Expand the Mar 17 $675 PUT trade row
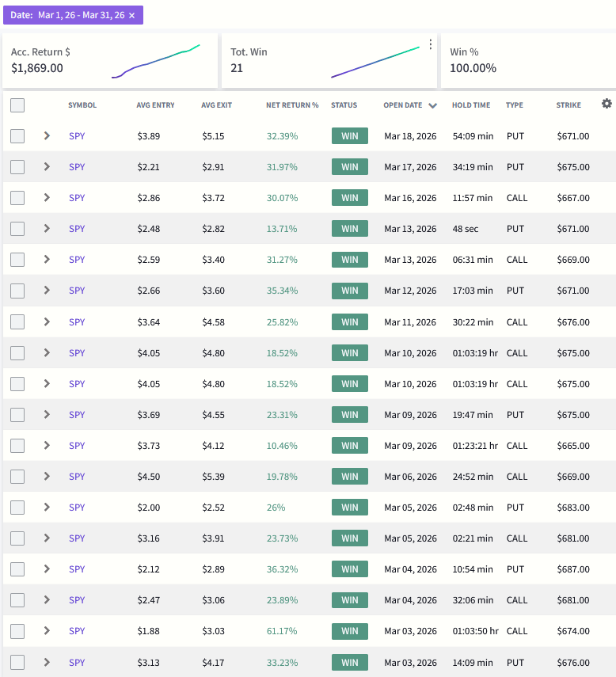The image size is (616, 677). pyautogui.click(x=47, y=166)
